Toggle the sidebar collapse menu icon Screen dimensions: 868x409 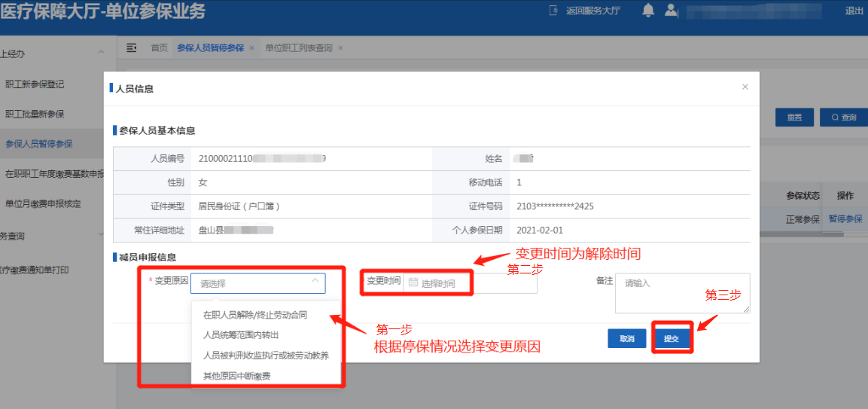tap(131, 48)
